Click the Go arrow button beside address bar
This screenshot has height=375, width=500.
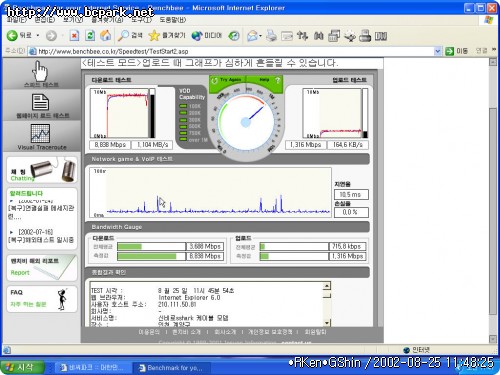click(450, 51)
